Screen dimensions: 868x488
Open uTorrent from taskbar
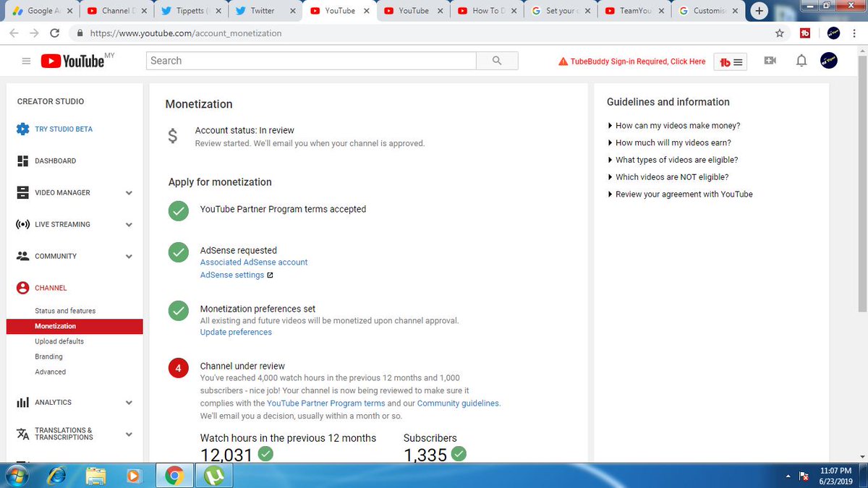[x=213, y=475]
